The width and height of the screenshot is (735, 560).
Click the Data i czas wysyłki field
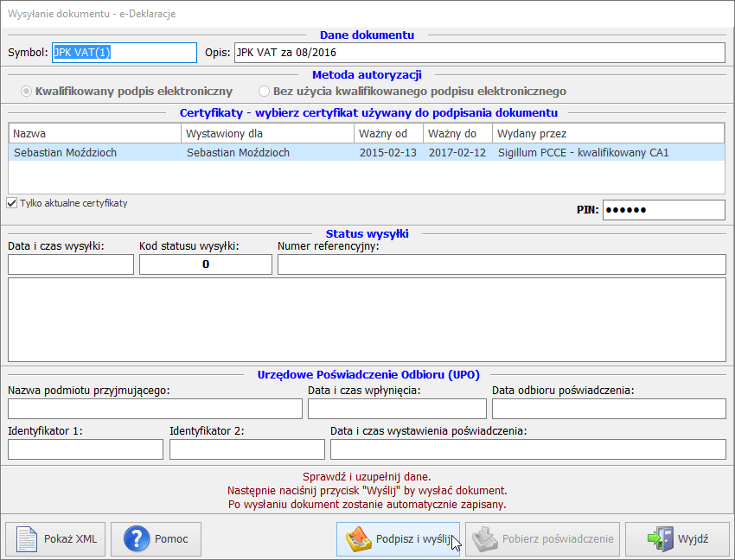click(x=71, y=264)
